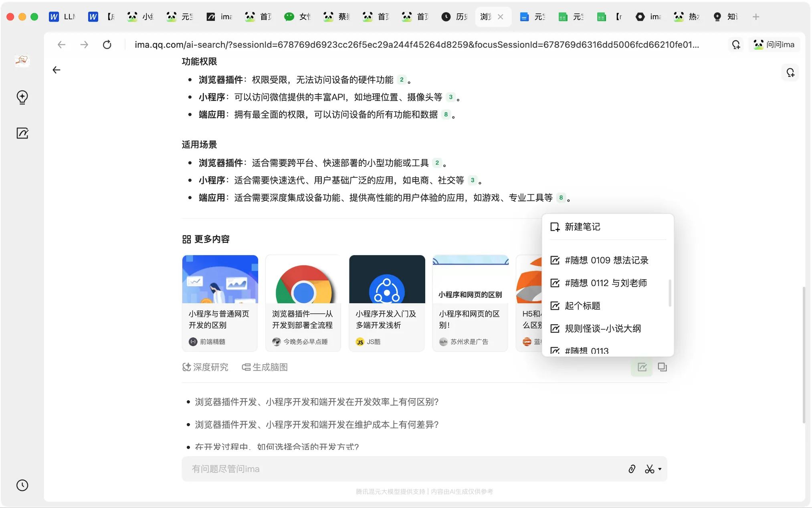Click the copy answer icon
Image resolution: width=812 pixels, height=508 pixels.
[662, 367]
